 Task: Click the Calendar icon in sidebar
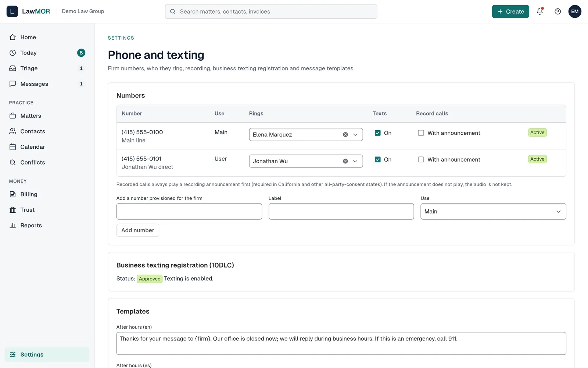[13, 147]
